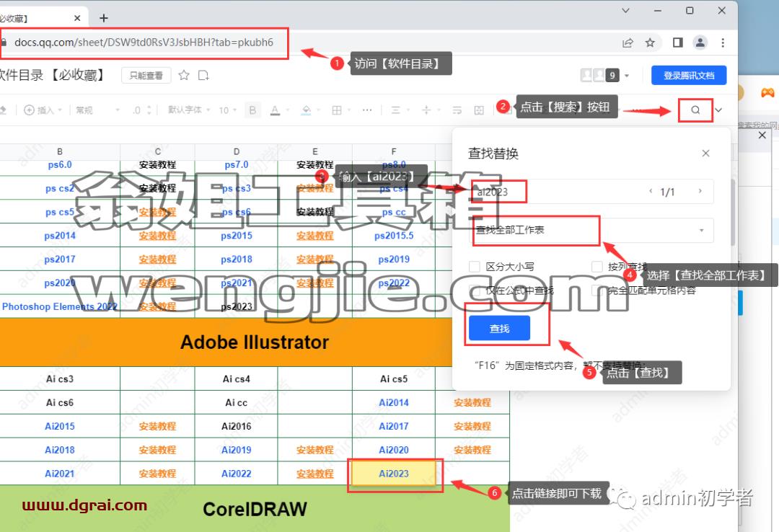Bookmark this page with the star icon
The image size is (779, 532).
coord(650,43)
